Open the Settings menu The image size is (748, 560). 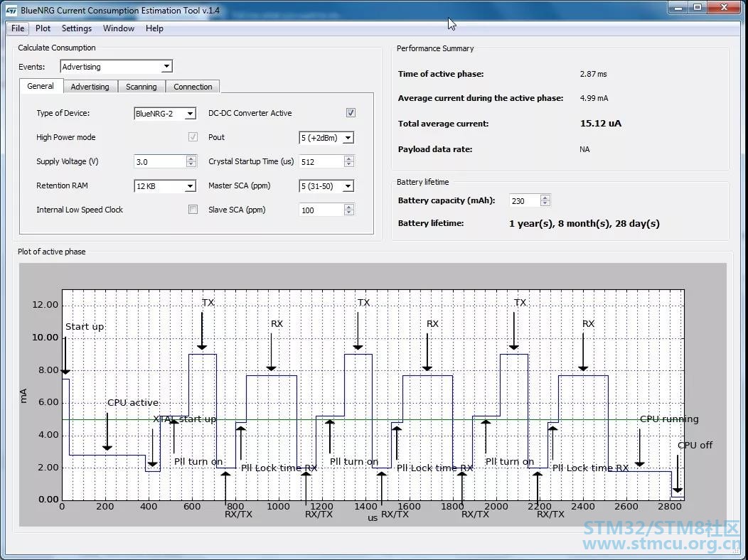(x=76, y=28)
